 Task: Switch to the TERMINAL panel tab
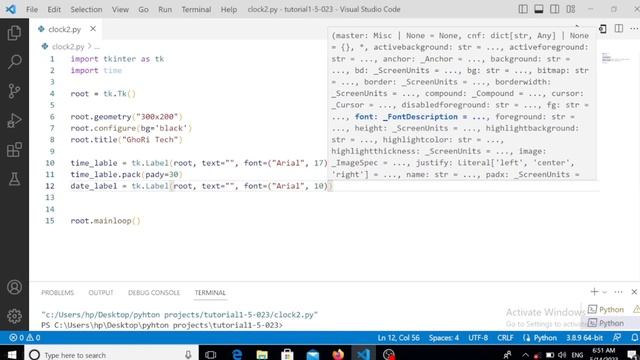[210, 293]
